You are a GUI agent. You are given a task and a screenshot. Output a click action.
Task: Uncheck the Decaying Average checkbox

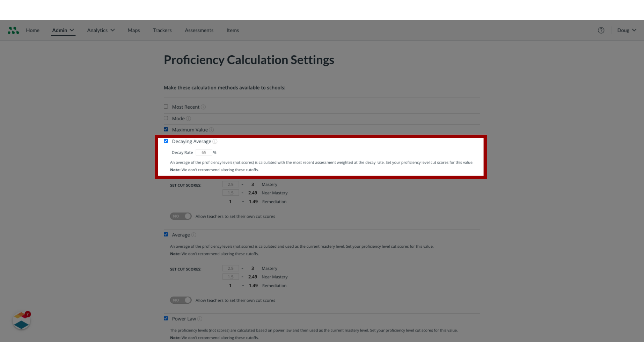point(166,141)
